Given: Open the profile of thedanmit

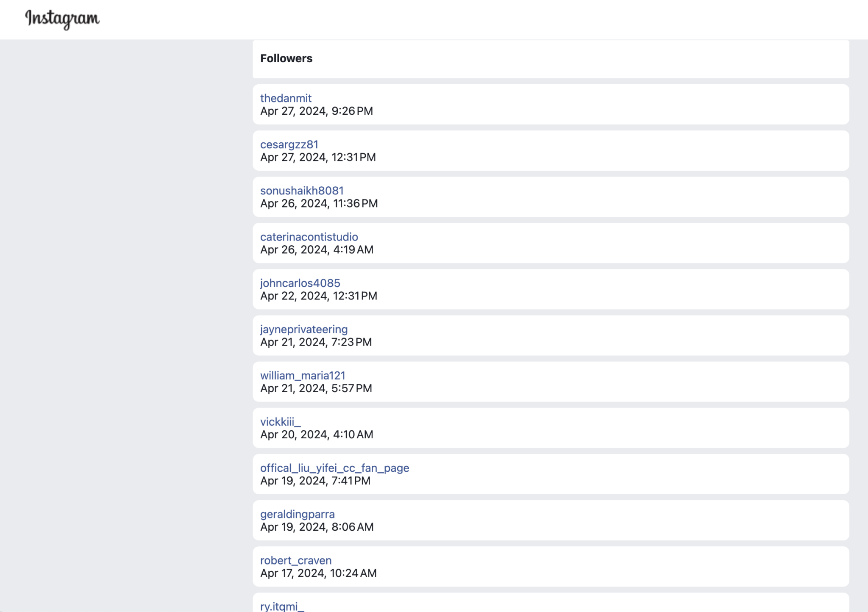Looking at the screenshot, I should pos(286,98).
